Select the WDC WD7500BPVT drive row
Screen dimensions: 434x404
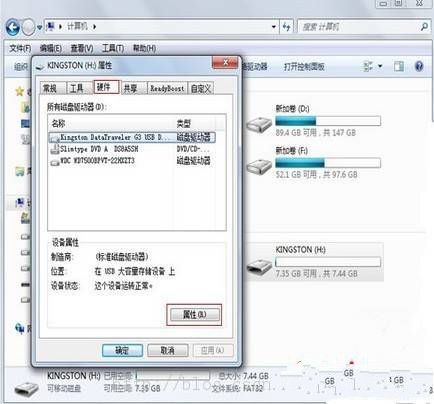click(x=132, y=161)
